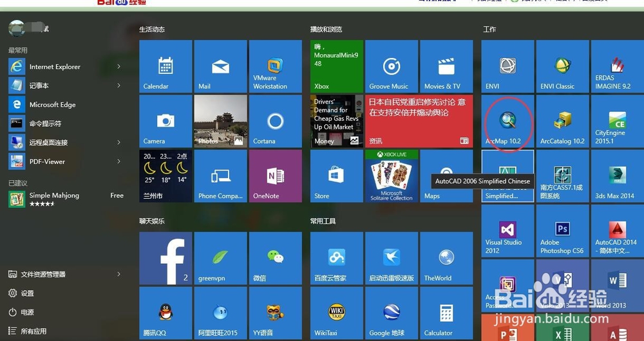Launch the ArcMap 10.2 tile

(x=507, y=121)
